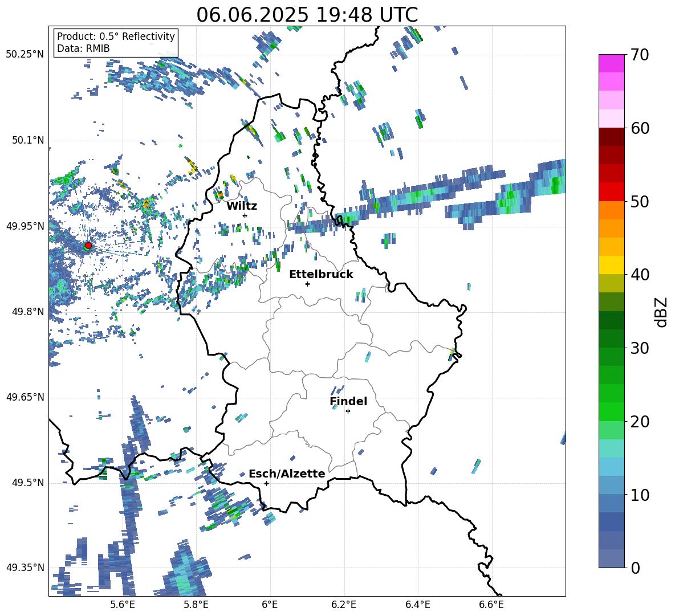Click the 49.5°N latitude label

click(28, 483)
